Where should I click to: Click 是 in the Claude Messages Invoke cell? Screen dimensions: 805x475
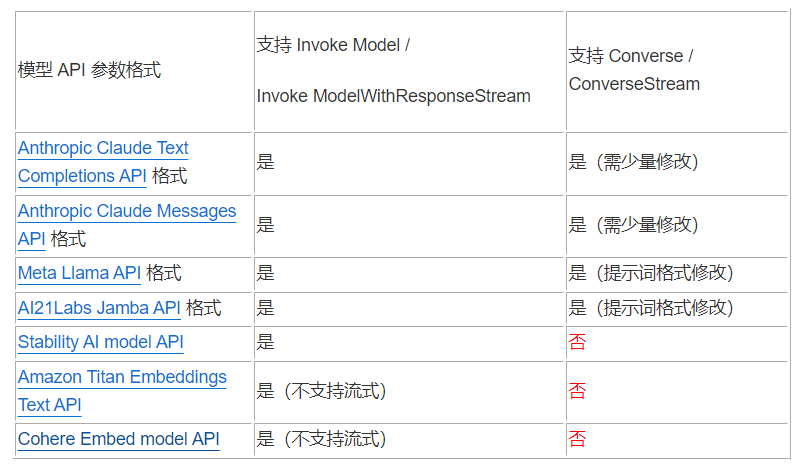click(x=265, y=225)
